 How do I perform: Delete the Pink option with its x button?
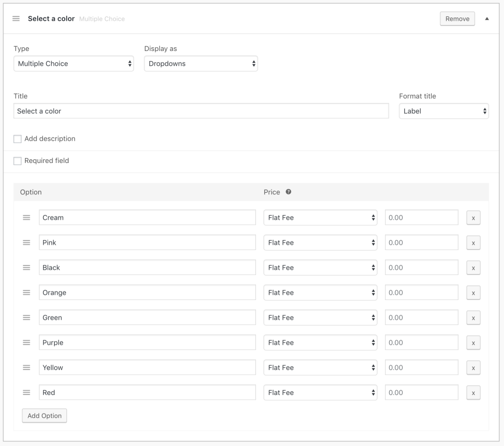pos(473,243)
